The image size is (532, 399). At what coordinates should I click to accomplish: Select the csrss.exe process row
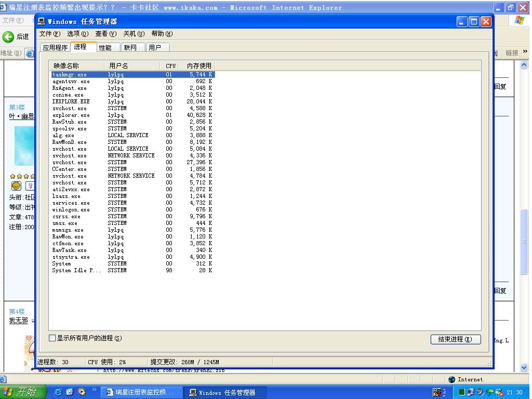(132, 217)
